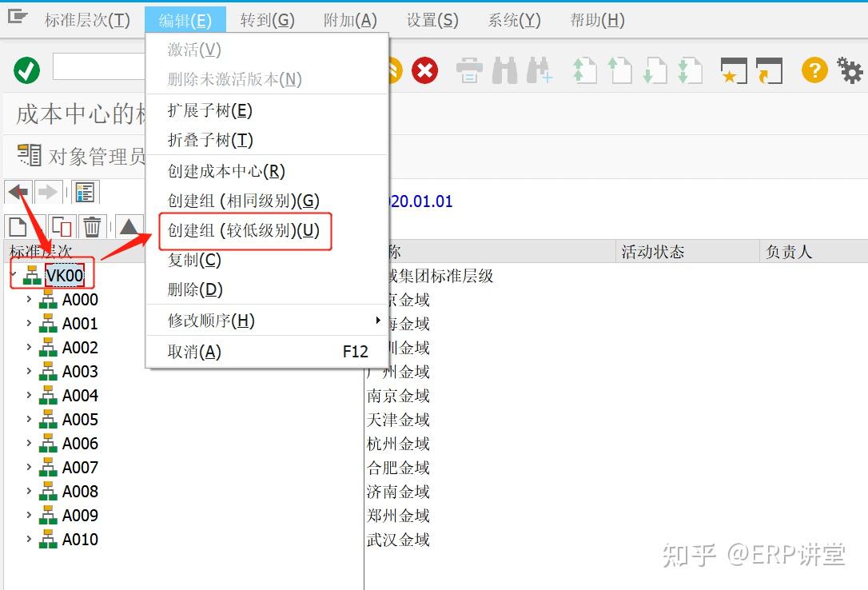868x590 pixels.
Task: Open the gear customize layout icon
Action: click(850, 70)
